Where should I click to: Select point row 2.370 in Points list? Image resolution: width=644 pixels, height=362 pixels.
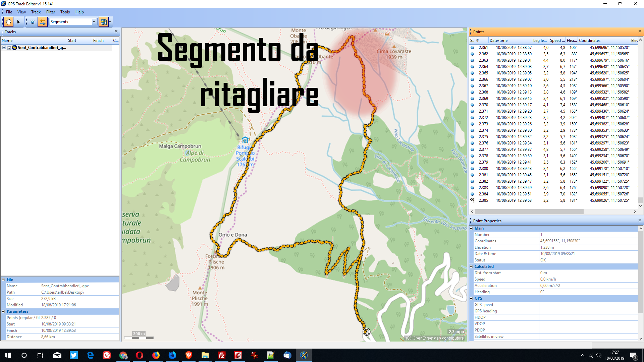[x=553, y=105]
